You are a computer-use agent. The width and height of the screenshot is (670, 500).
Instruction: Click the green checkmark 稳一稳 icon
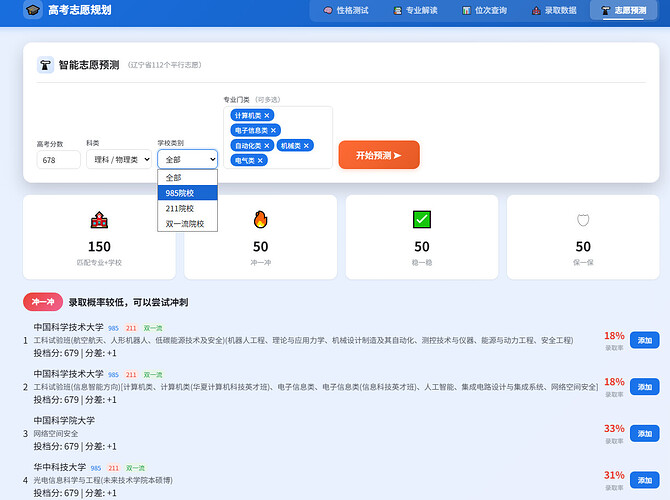[x=422, y=220]
